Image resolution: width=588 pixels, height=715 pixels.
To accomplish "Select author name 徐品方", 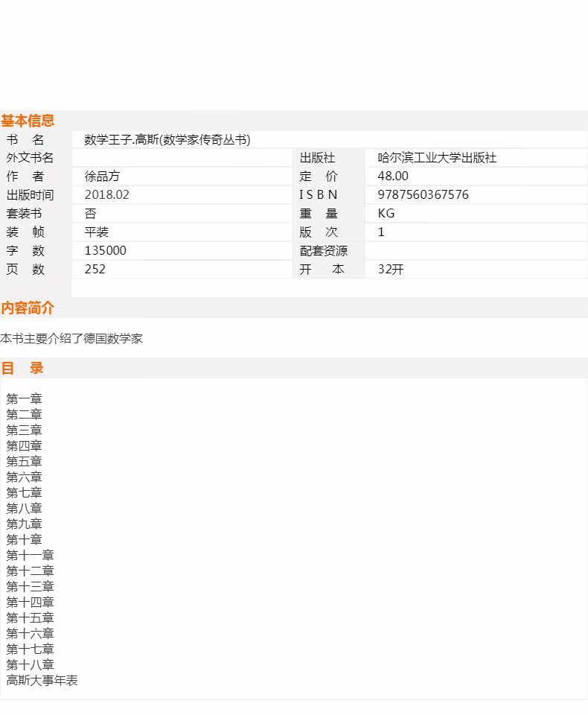I will point(102,176).
